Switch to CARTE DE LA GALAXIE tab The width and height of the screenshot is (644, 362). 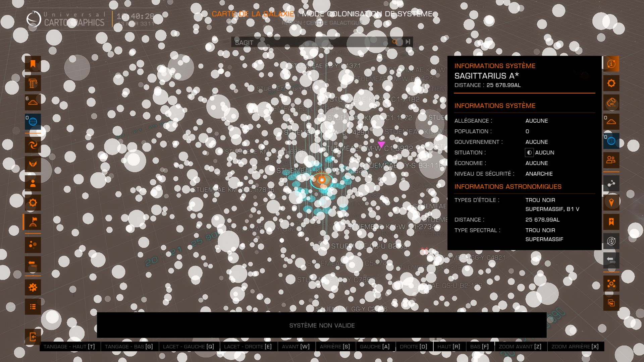click(253, 14)
